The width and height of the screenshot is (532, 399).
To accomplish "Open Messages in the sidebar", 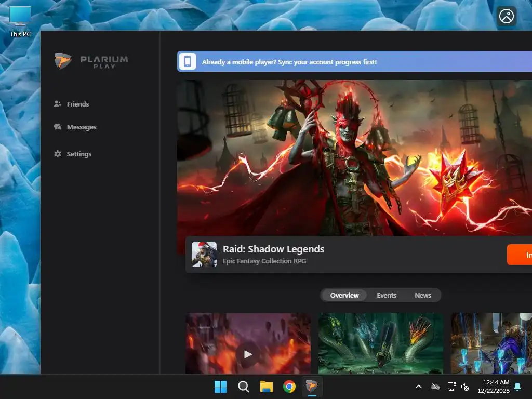I will (x=75, y=127).
